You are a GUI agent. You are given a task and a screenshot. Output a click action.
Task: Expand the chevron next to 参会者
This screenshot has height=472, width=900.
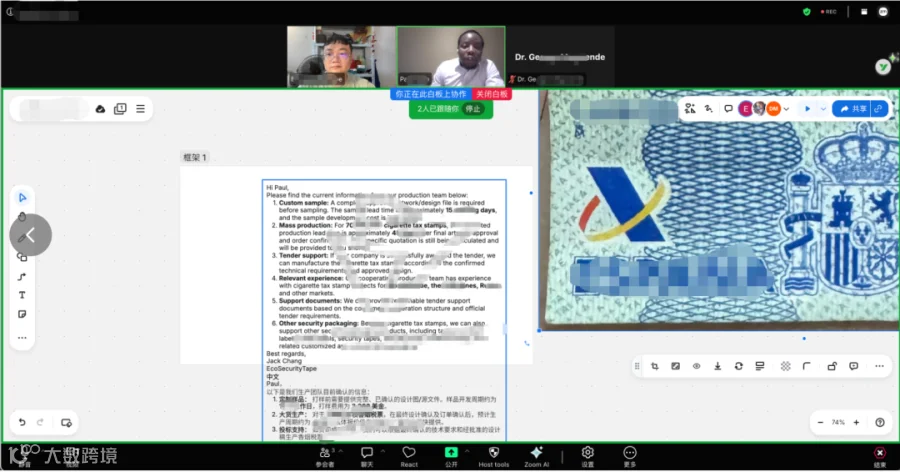(x=340, y=451)
